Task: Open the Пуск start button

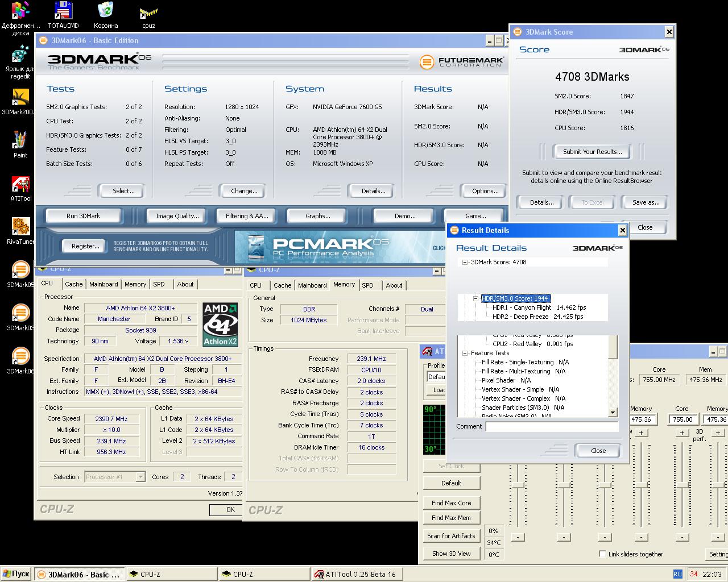Action: pyautogui.click(x=16, y=574)
